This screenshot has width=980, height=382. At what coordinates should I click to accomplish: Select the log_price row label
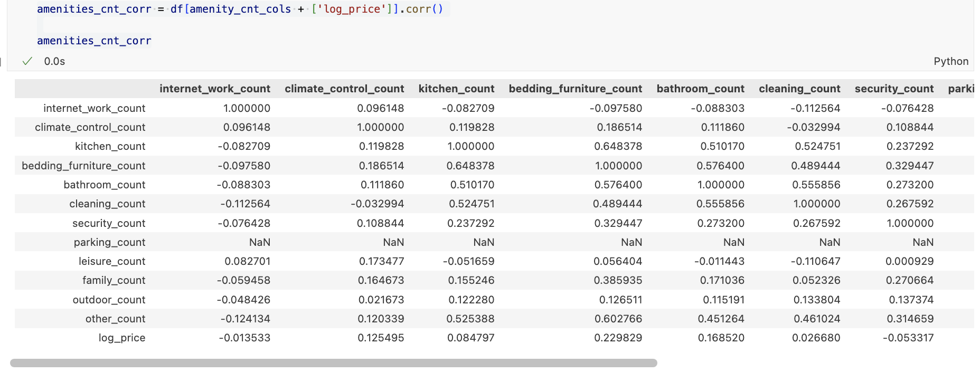[x=121, y=338]
